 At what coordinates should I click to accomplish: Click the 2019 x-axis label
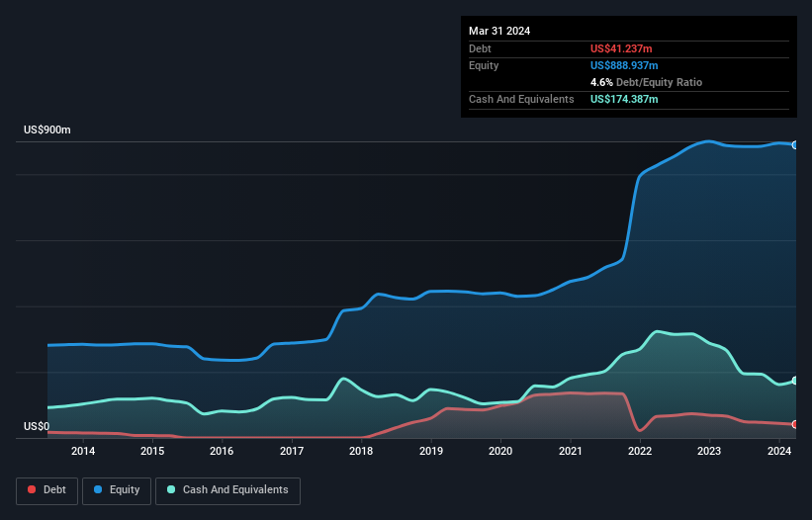(431, 451)
